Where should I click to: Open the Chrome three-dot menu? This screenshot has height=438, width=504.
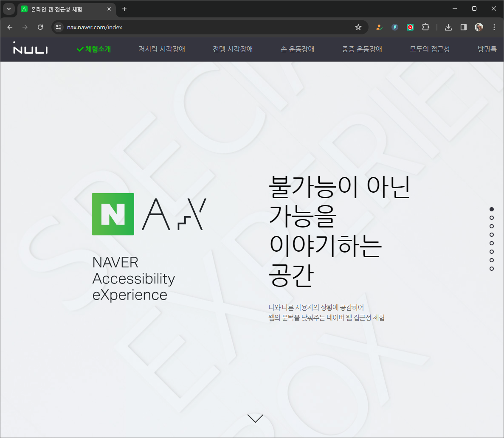494,27
